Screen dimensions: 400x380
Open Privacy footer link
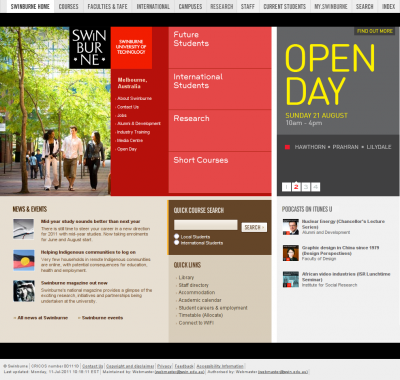(164, 366)
